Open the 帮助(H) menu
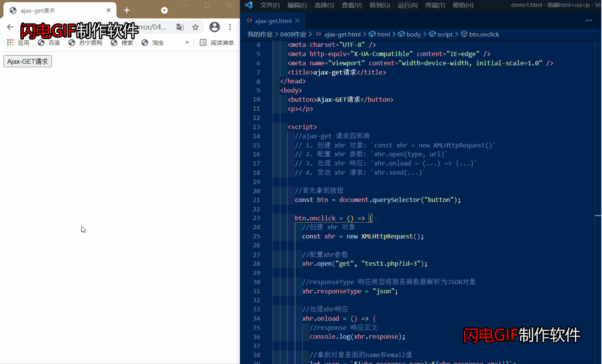The image size is (602, 364). 463,5
